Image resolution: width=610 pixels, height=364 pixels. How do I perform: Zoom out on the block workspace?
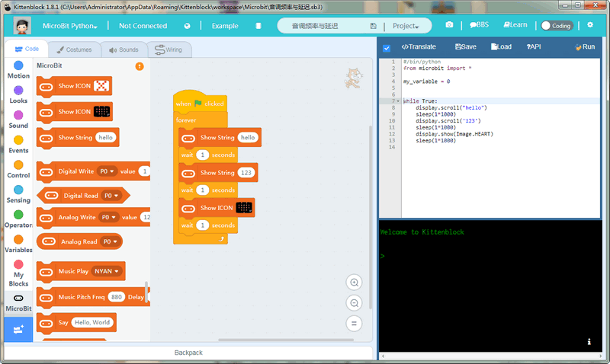(354, 302)
